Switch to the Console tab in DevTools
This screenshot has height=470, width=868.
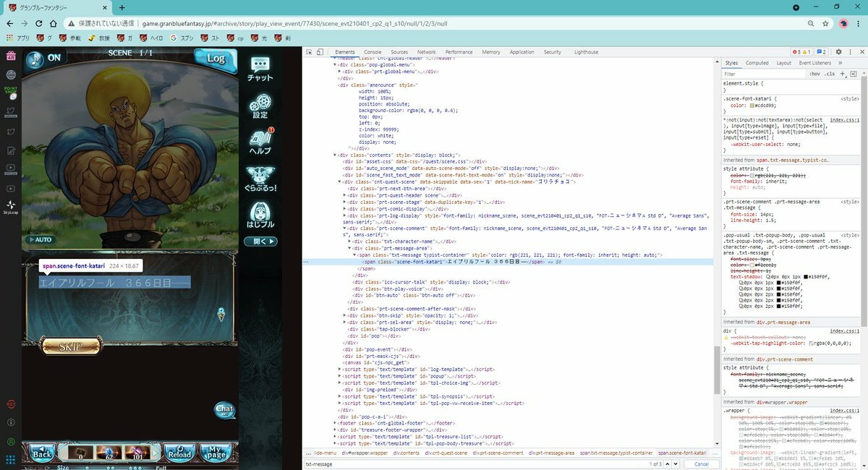[373, 52]
